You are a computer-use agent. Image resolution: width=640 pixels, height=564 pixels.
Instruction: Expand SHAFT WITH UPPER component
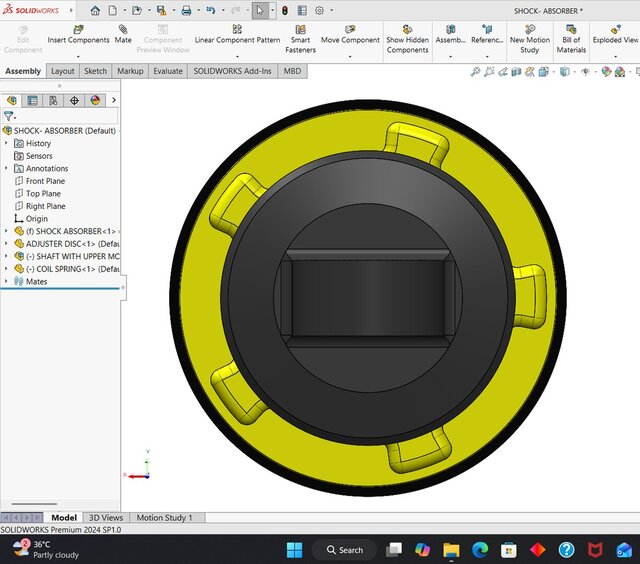(x=6, y=256)
